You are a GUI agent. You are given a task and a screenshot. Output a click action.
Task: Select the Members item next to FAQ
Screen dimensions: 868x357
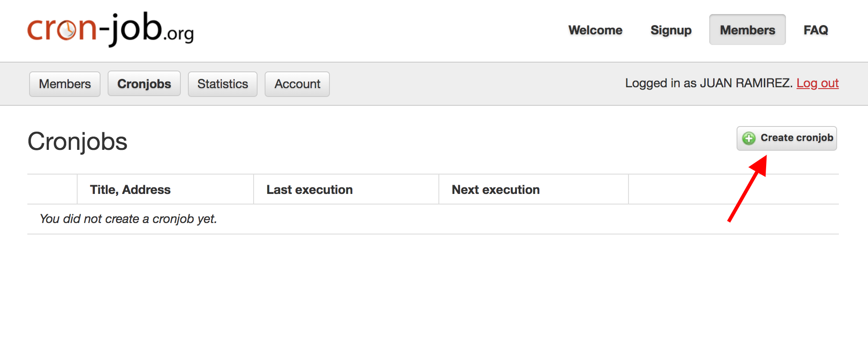[747, 30]
